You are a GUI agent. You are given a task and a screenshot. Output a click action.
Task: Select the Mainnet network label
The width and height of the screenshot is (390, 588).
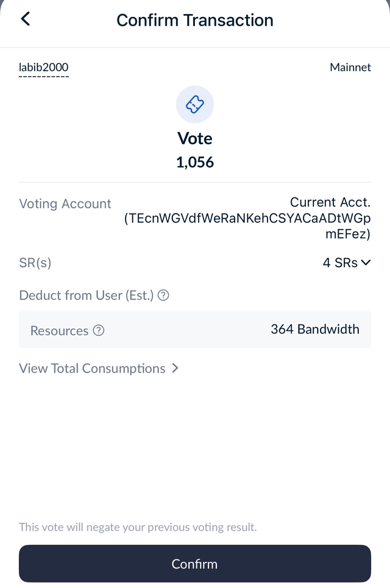pos(350,67)
